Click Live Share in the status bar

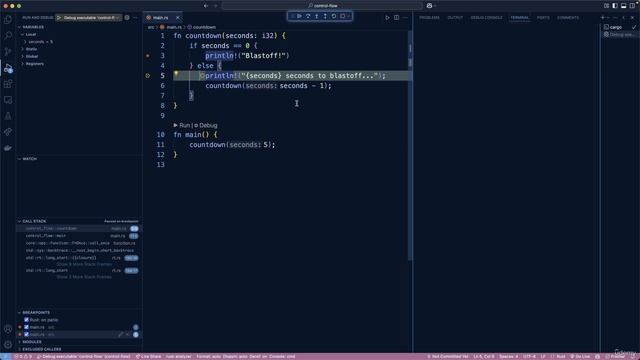(x=149, y=356)
